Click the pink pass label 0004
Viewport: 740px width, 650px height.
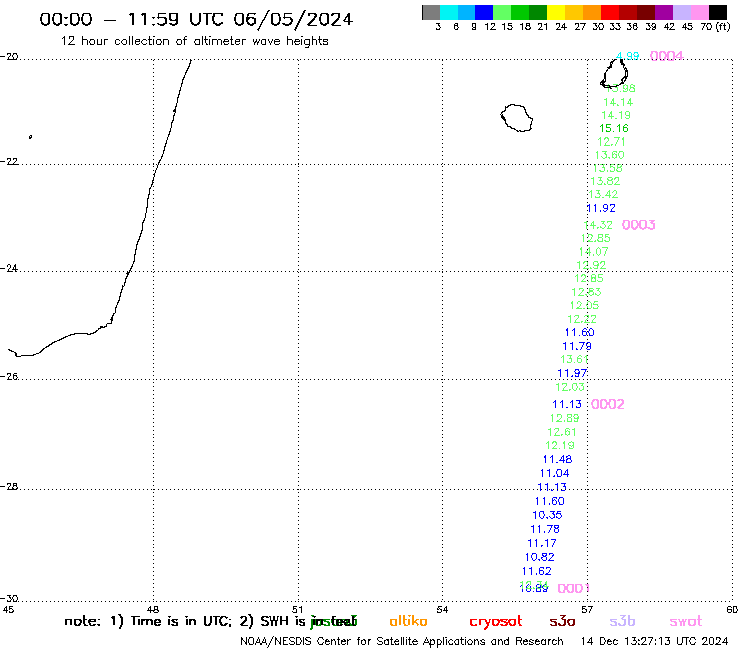tap(666, 56)
